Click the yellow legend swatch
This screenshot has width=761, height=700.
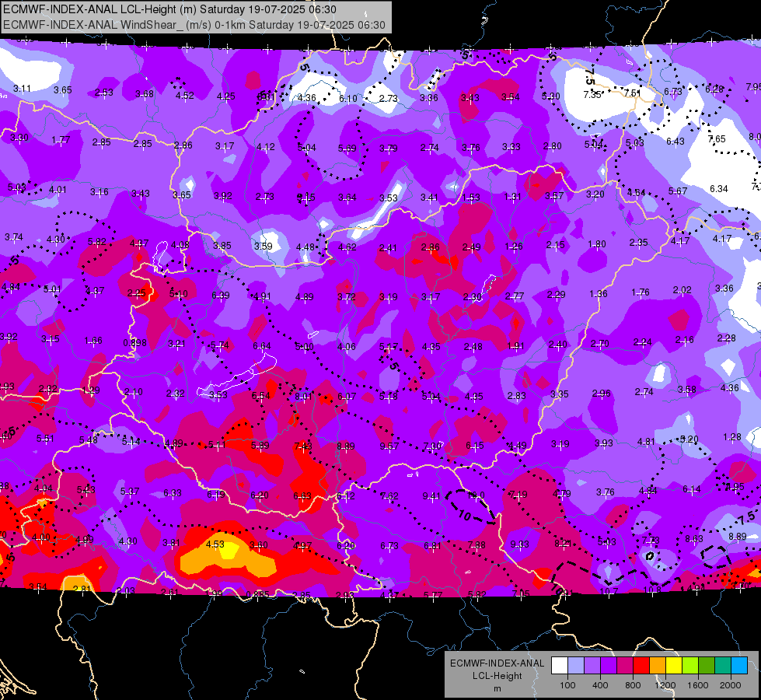point(674,666)
